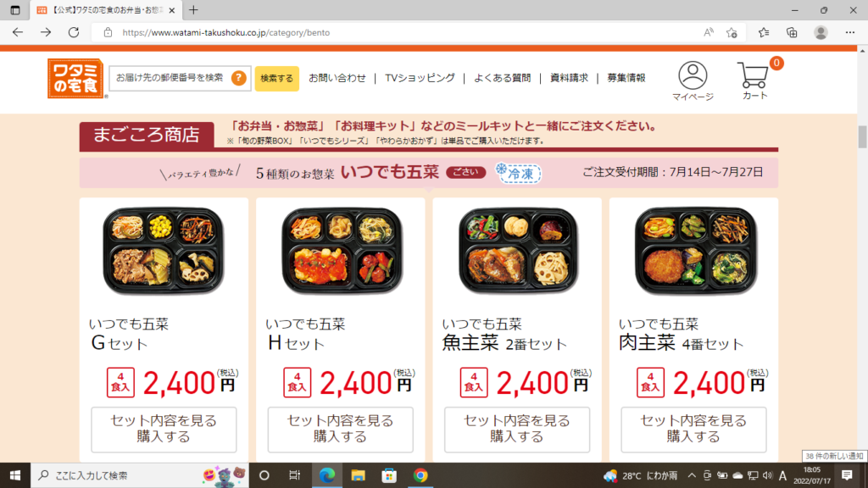Add this page to favorites star icon

[732, 33]
